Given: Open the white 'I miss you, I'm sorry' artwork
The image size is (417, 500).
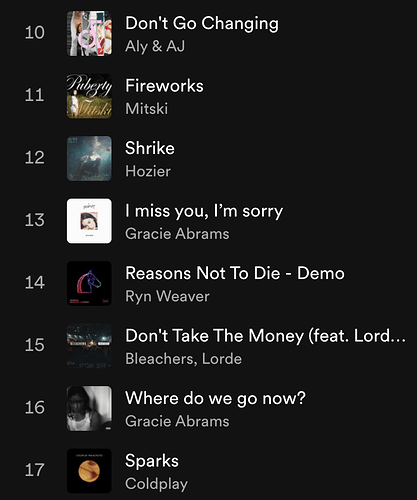Looking at the screenshot, I should point(89,221).
